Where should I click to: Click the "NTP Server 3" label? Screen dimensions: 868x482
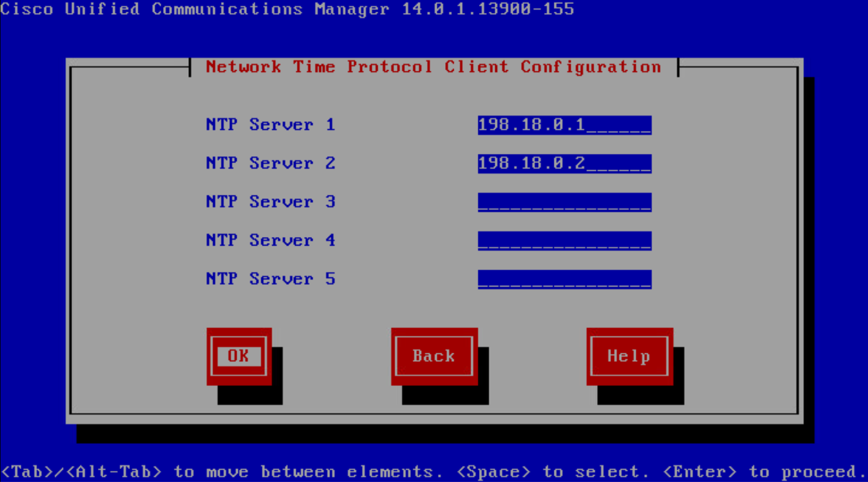click(x=270, y=202)
